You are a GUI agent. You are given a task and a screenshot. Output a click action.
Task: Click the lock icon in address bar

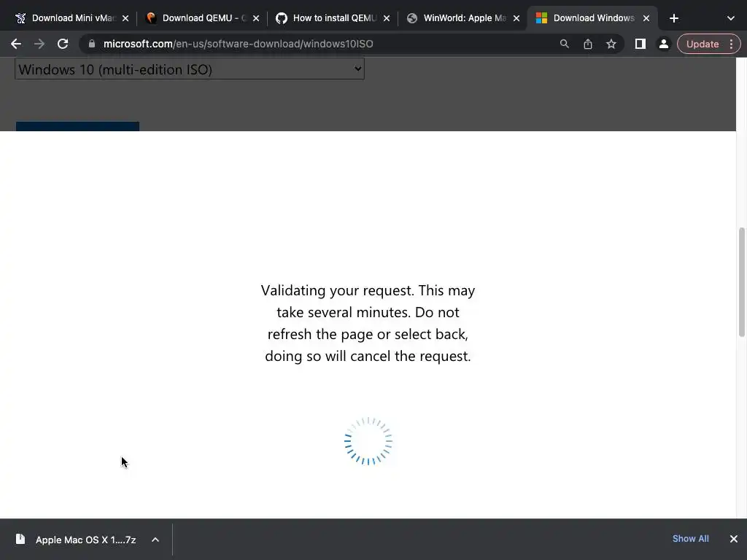(92, 44)
